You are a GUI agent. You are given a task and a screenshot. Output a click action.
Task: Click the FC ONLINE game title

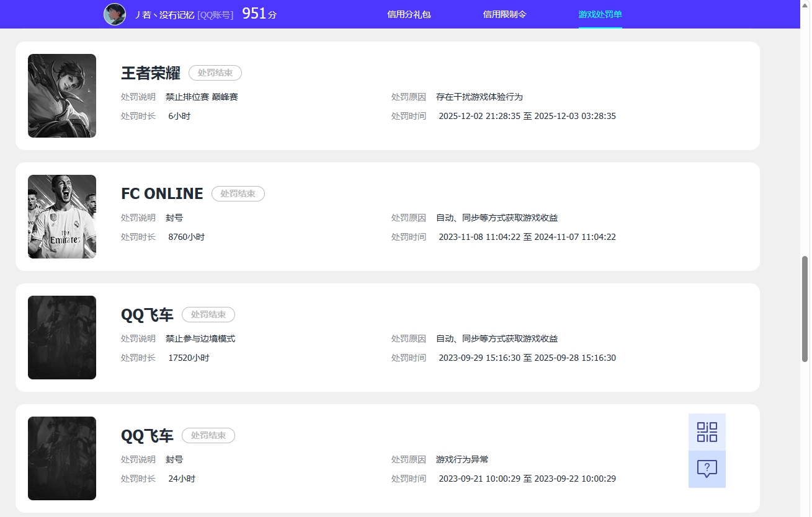pyautogui.click(x=162, y=194)
